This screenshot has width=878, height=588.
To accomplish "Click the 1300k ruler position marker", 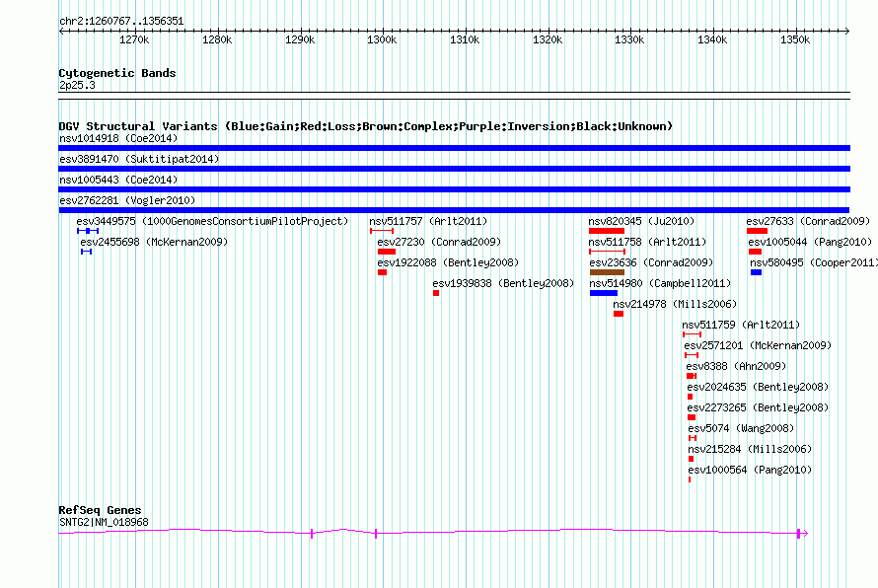I will tap(382, 39).
